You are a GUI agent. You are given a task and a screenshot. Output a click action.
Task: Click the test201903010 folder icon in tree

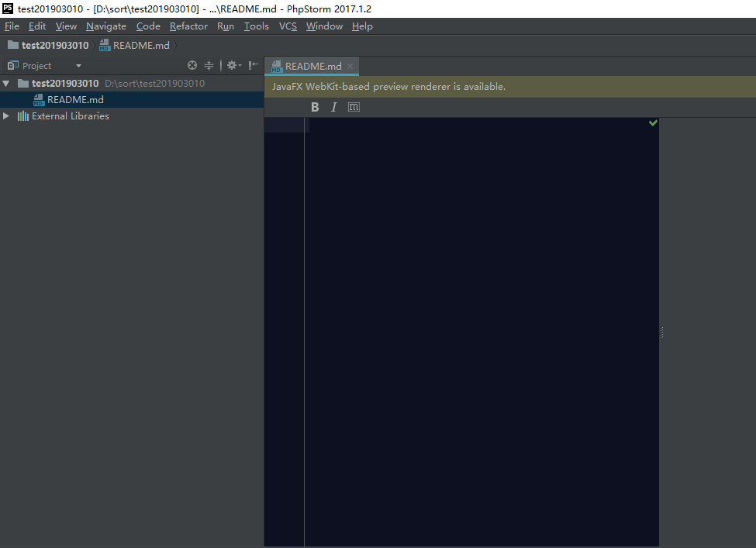(x=23, y=84)
